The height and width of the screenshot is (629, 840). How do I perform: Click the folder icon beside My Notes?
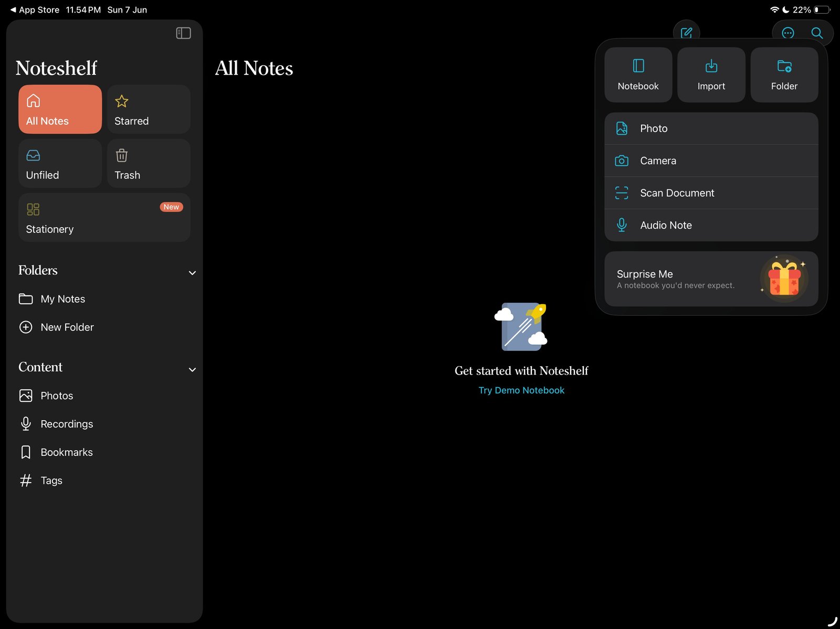[26, 299]
